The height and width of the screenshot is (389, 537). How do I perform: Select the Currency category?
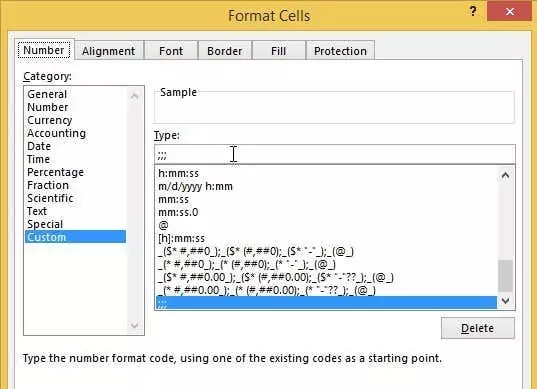click(x=50, y=120)
